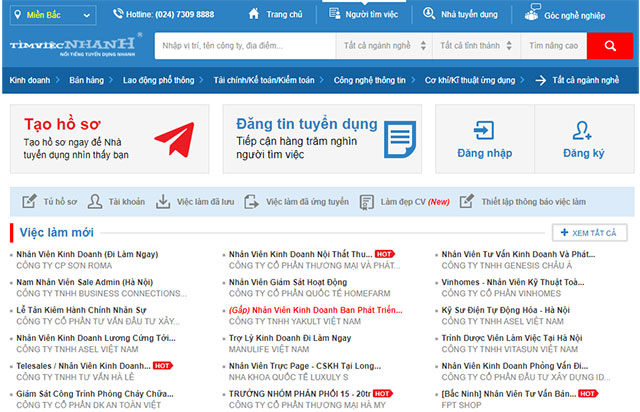Select Kinh doanh category label
The height and width of the screenshot is (412, 640).
(x=30, y=80)
